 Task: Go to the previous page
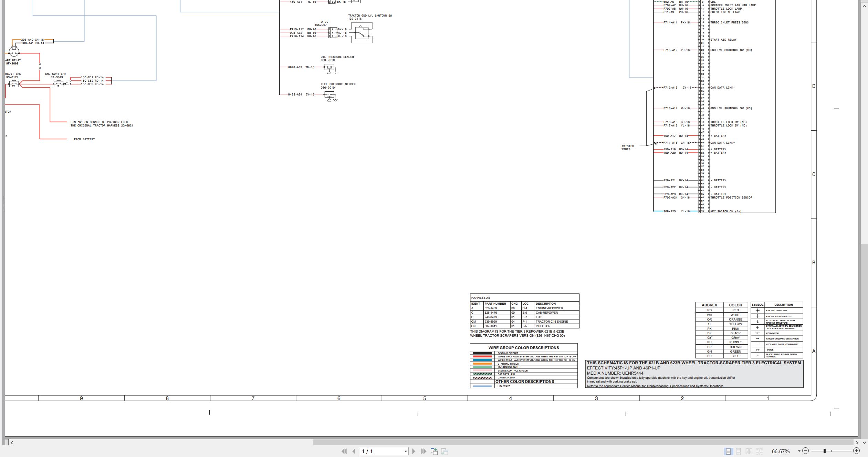354,451
